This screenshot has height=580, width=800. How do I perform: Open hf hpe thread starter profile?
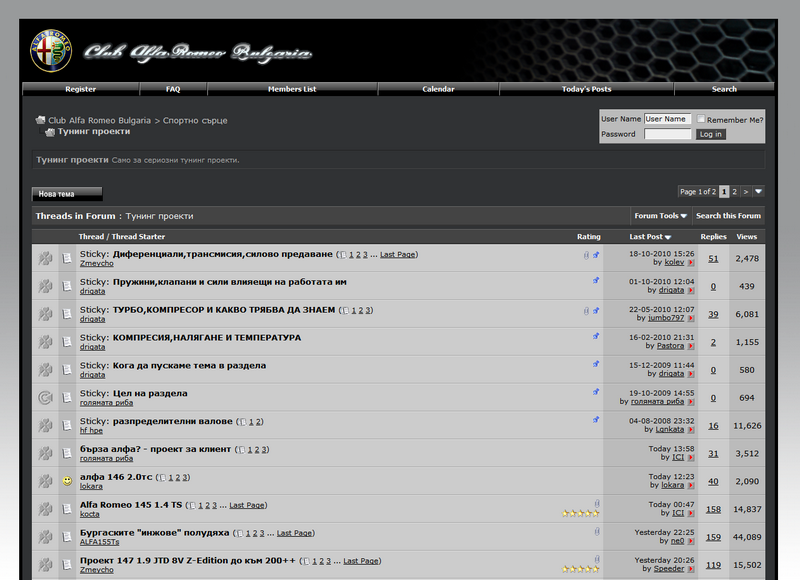pyautogui.click(x=91, y=431)
